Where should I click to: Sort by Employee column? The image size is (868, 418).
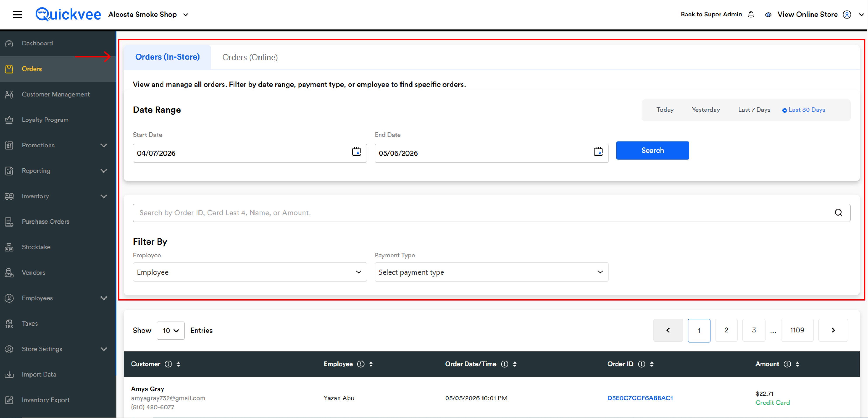(x=371, y=364)
